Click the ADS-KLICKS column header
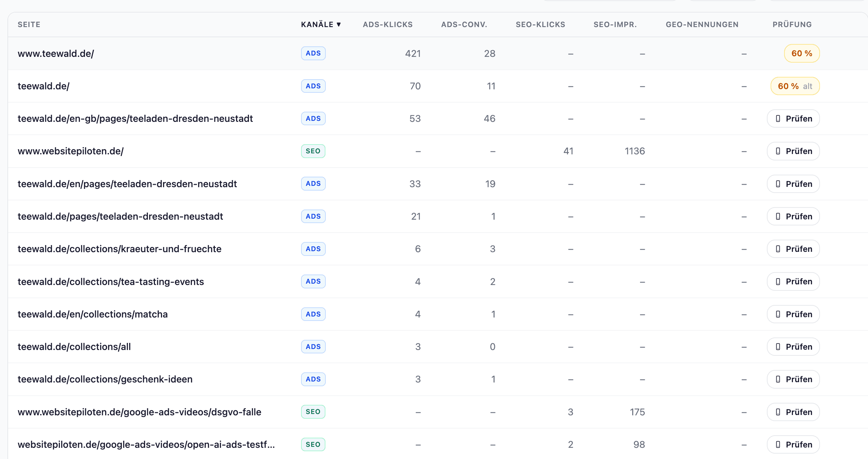The width and height of the screenshot is (868, 459). [x=388, y=24]
